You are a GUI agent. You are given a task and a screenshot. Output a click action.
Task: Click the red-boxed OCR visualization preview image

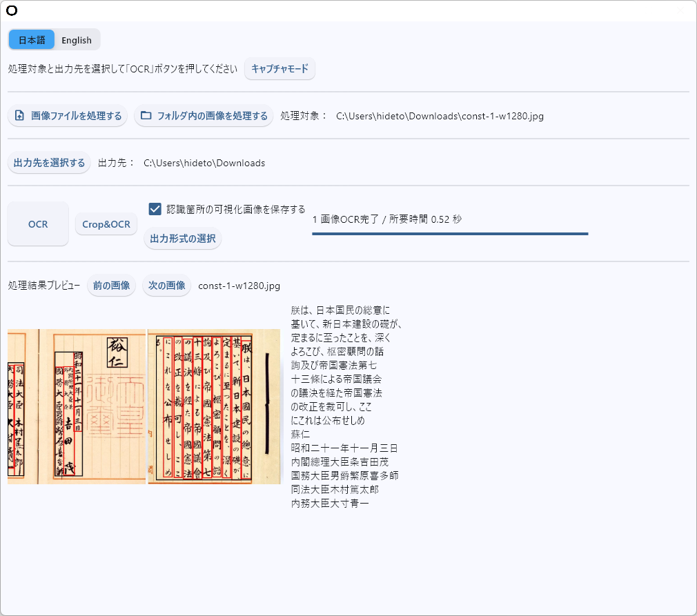click(x=214, y=406)
